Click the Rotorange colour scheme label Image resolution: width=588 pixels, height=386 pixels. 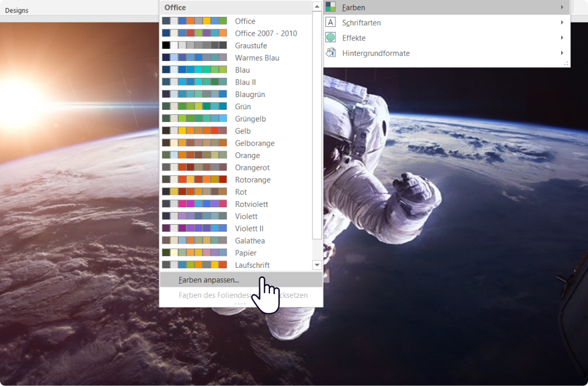point(253,180)
